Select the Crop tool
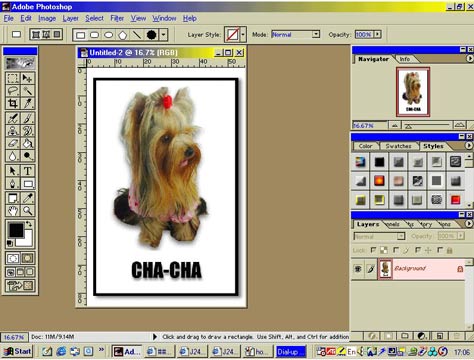Screen dimensions: 474x360 pos(13,103)
